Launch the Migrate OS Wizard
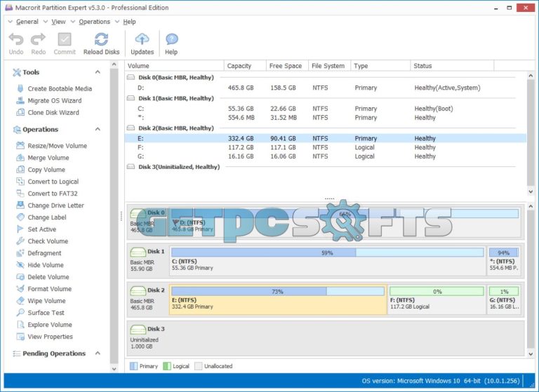 point(49,101)
